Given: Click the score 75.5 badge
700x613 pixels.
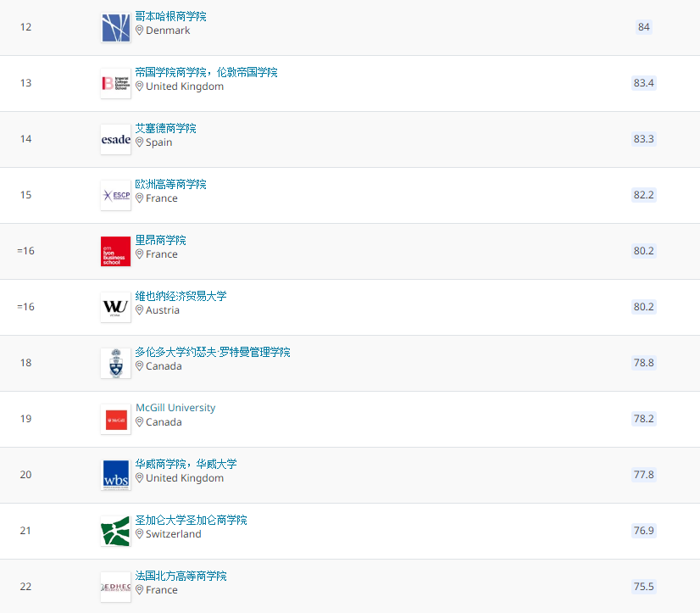Looking at the screenshot, I should (x=644, y=586).
